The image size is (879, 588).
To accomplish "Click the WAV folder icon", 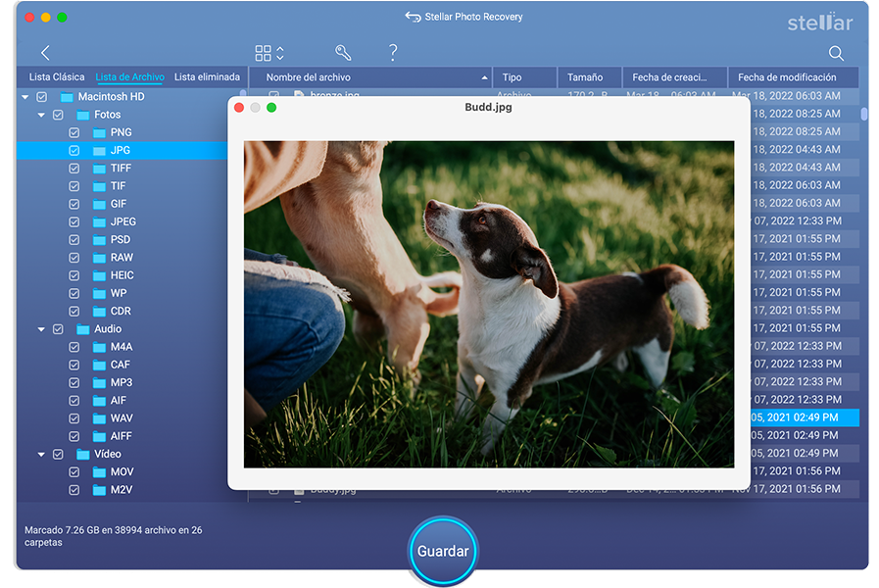I will (99, 418).
